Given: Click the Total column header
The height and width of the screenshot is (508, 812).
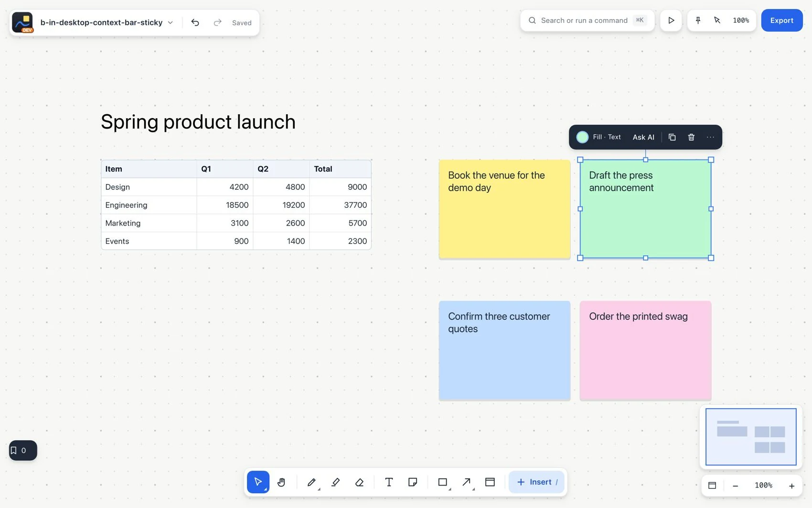Looking at the screenshot, I should (340, 169).
